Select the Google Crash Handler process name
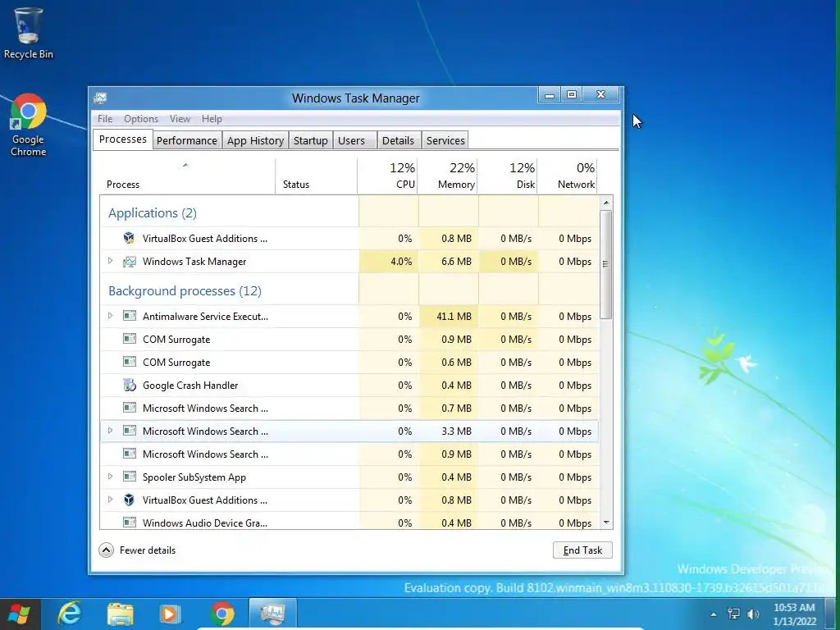The height and width of the screenshot is (630, 840). point(190,386)
